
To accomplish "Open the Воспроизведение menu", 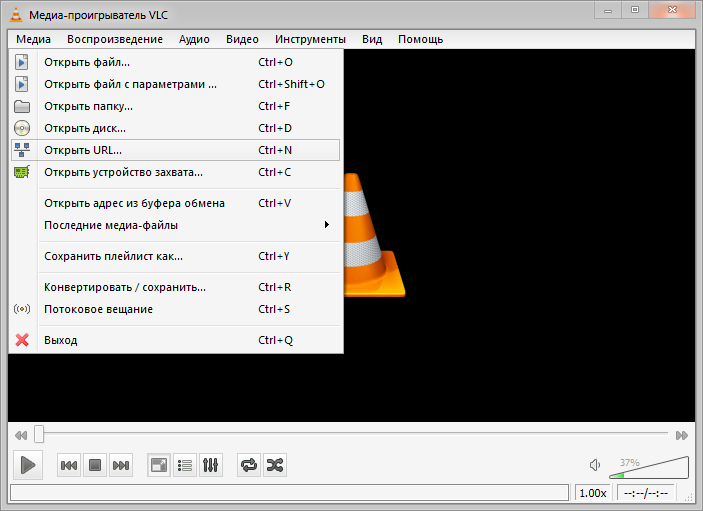I will click(115, 39).
